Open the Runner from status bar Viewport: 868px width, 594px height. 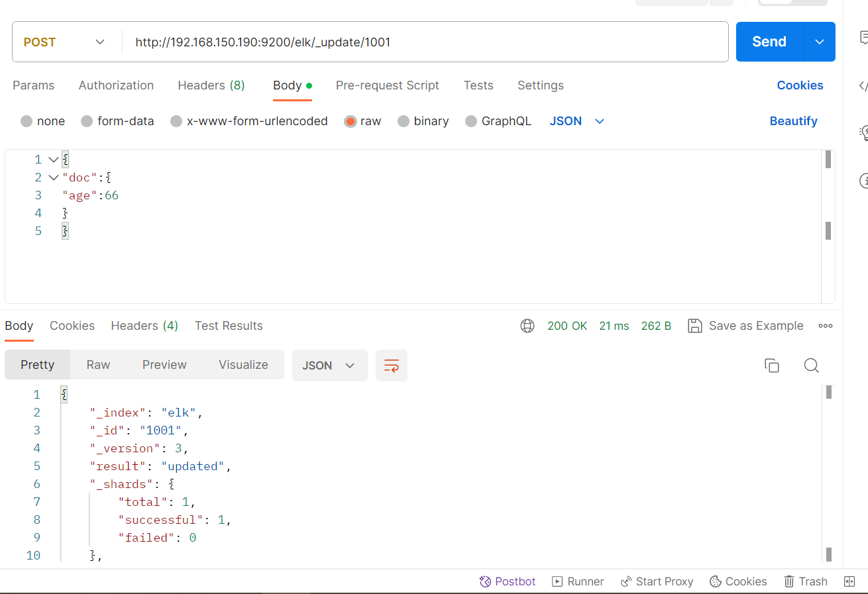click(578, 581)
